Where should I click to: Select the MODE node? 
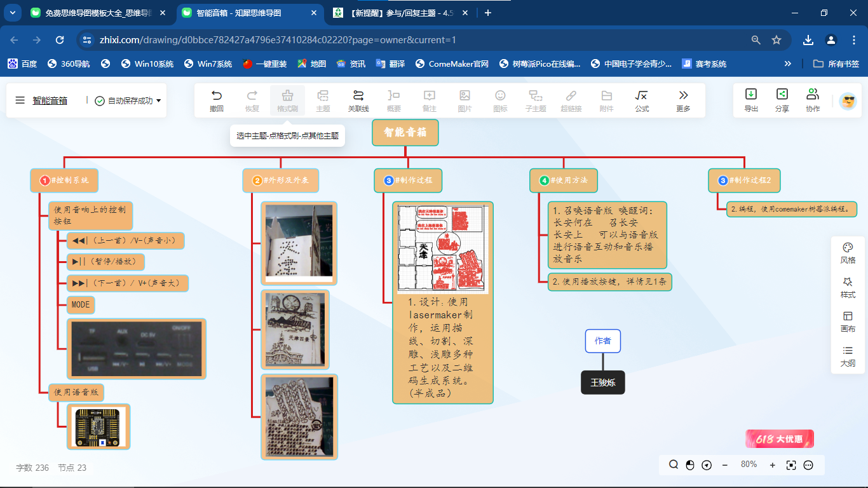81,305
